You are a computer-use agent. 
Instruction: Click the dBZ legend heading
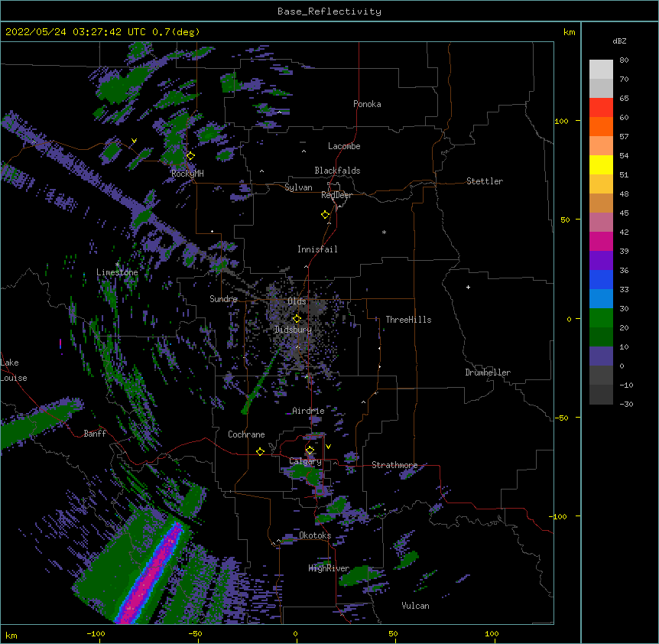click(x=619, y=41)
